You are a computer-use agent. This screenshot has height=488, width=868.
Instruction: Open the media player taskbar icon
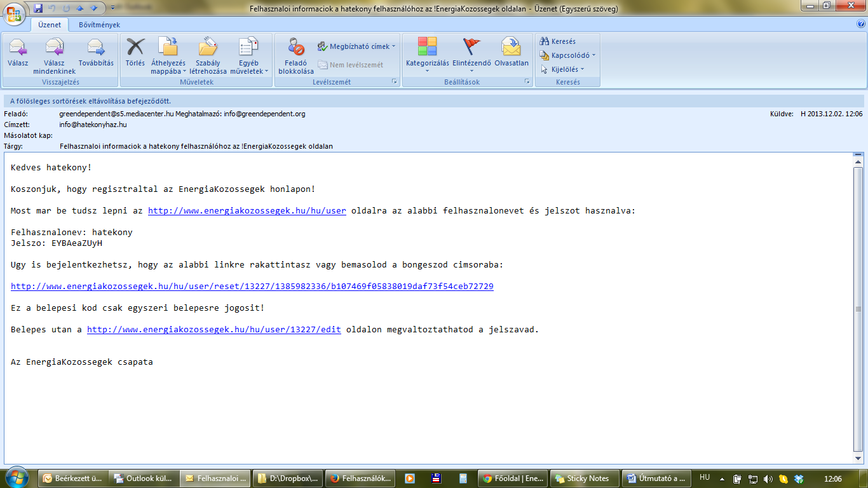[x=410, y=478]
